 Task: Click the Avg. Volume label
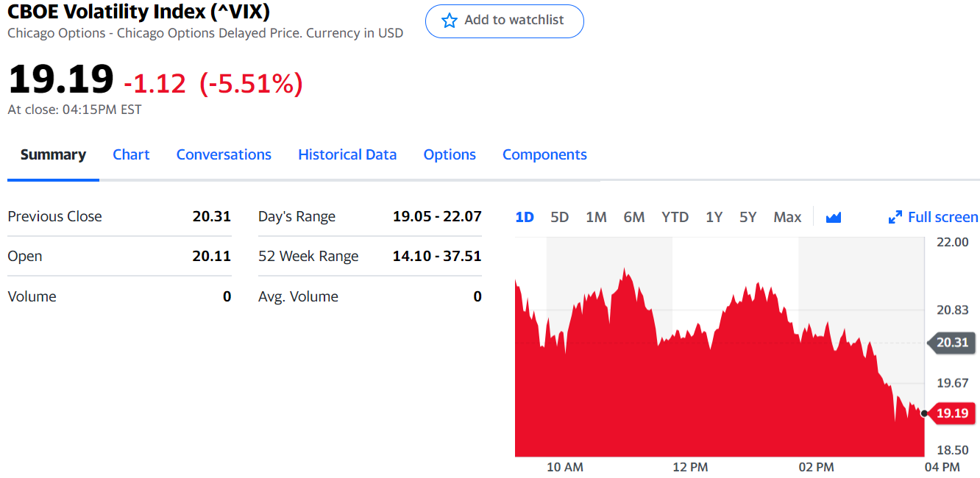coord(298,296)
